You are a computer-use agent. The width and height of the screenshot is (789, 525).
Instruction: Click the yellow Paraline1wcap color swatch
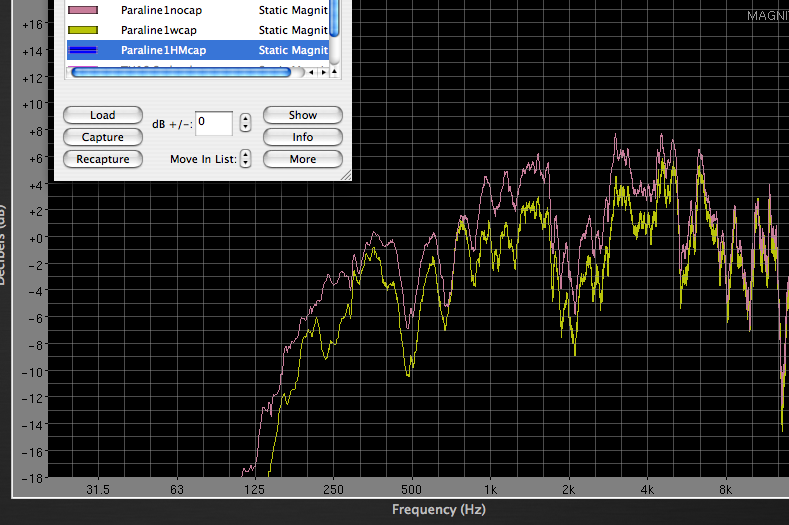pyautogui.click(x=83, y=30)
